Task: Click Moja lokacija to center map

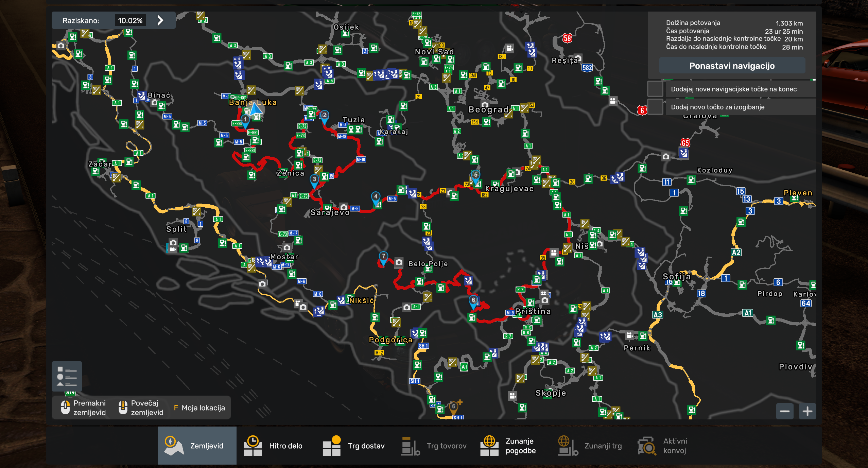Action: [x=199, y=408]
